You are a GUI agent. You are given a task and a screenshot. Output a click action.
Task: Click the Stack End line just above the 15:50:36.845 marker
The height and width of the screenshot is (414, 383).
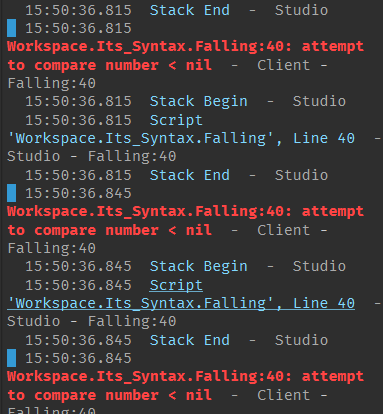tap(177, 175)
